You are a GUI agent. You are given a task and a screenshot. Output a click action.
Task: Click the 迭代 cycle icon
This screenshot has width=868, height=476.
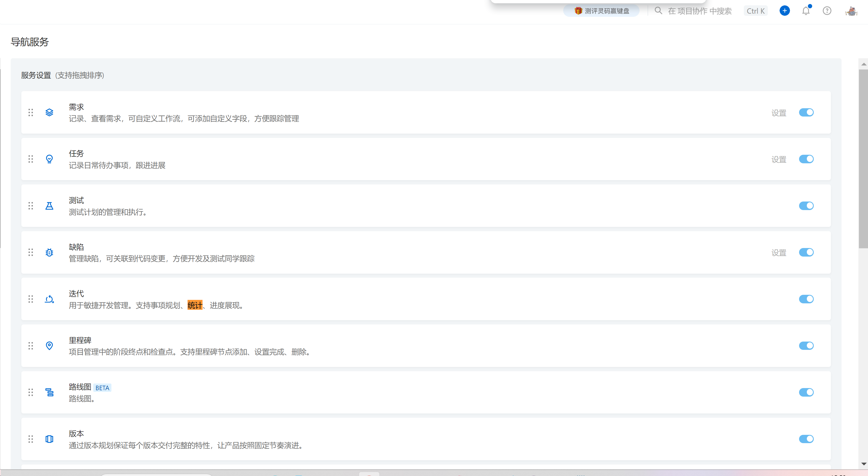[x=49, y=299]
